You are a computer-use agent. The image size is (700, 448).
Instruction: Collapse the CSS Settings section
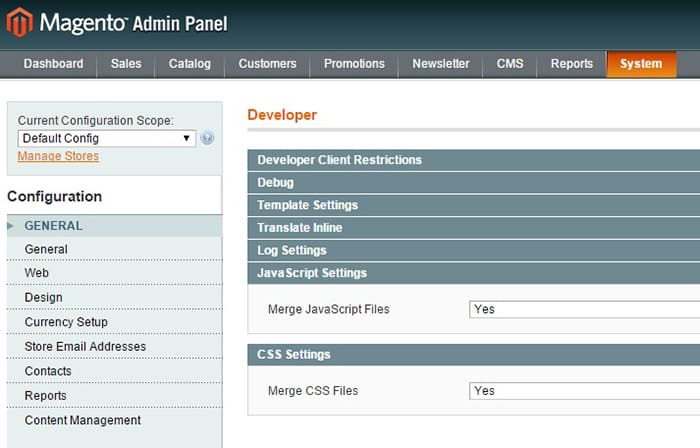click(293, 354)
